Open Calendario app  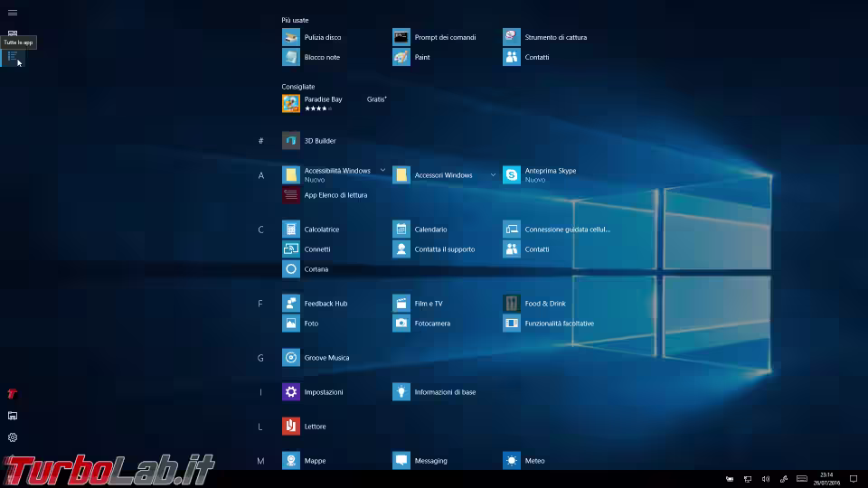420,229
